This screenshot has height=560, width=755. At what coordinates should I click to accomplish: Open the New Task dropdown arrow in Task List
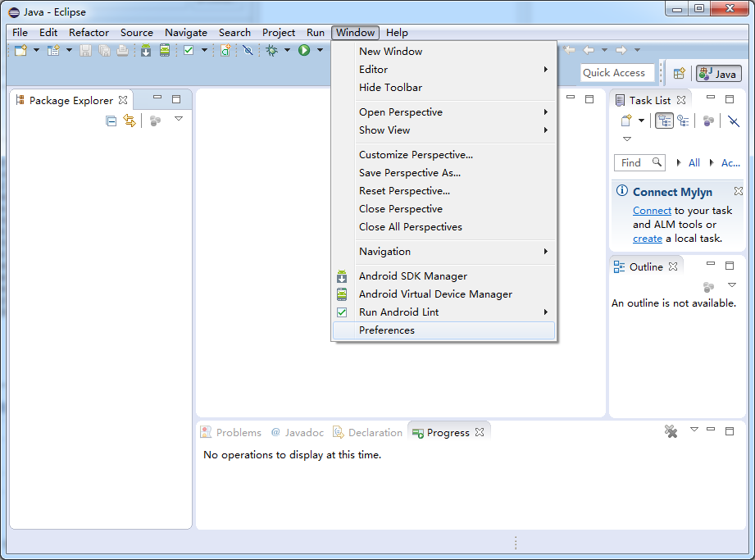pos(641,121)
